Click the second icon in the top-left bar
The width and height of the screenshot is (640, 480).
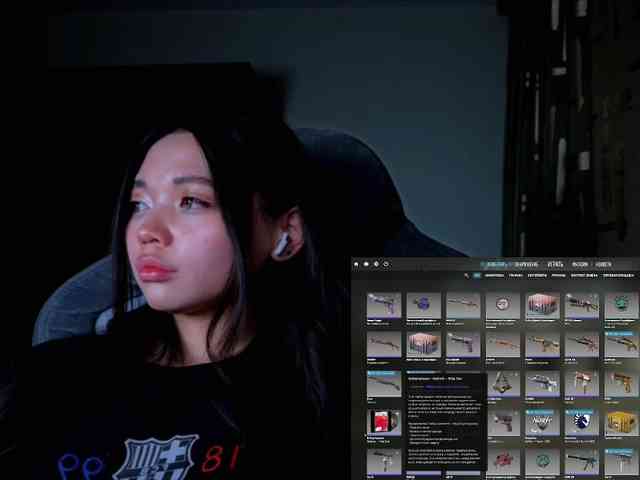366,264
